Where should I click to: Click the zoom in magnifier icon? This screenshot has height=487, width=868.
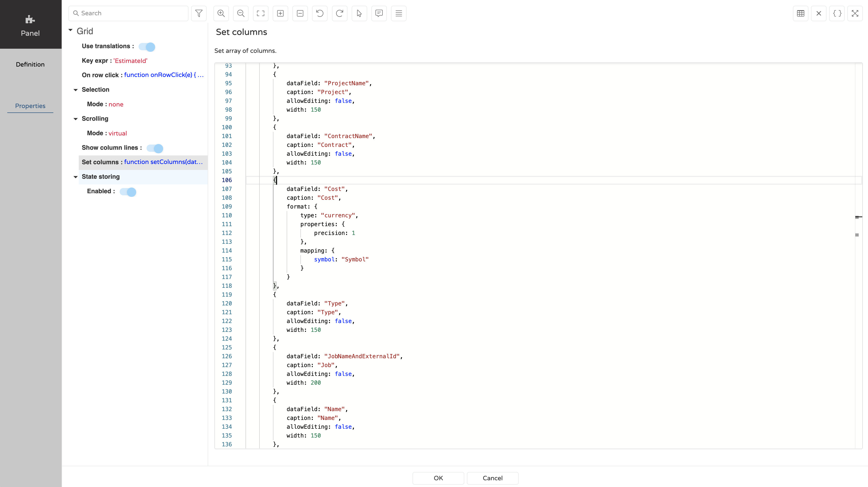coord(221,13)
